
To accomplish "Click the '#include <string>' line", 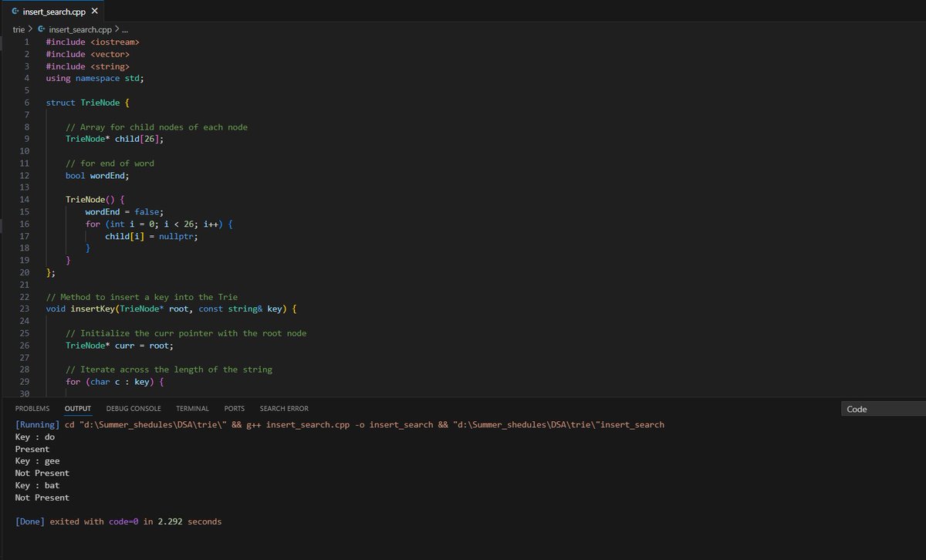I will pos(88,66).
